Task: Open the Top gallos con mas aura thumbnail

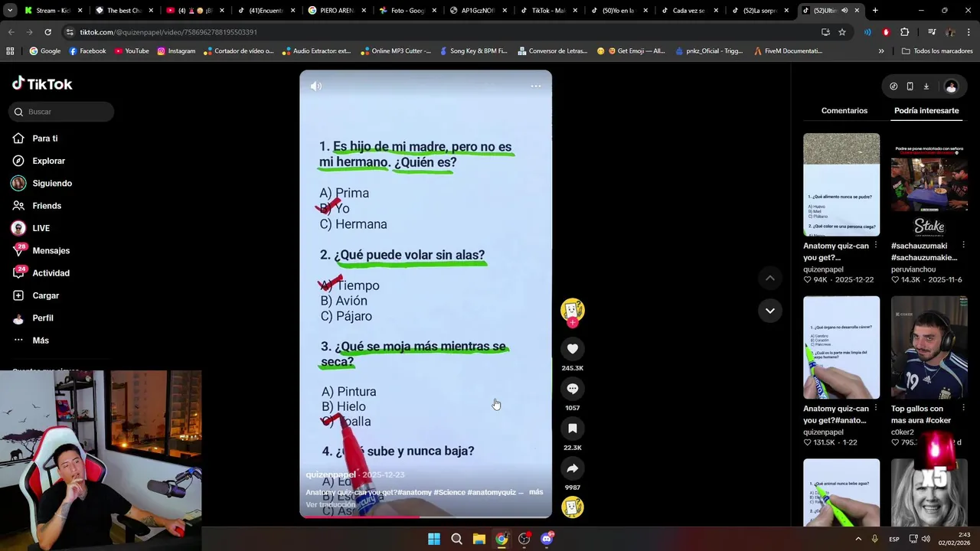Action: click(929, 347)
